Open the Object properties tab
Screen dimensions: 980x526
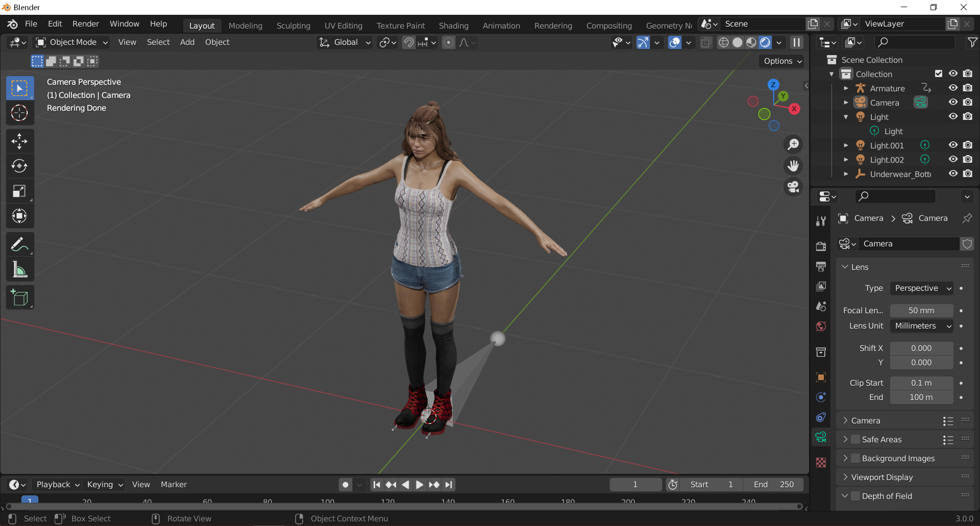point(821,378)
